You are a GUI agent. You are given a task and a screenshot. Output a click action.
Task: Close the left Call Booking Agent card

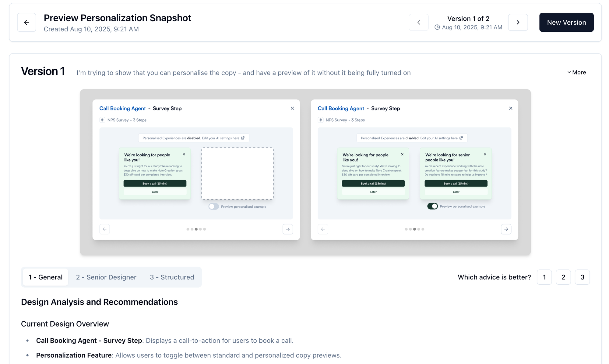pos(292,108)
